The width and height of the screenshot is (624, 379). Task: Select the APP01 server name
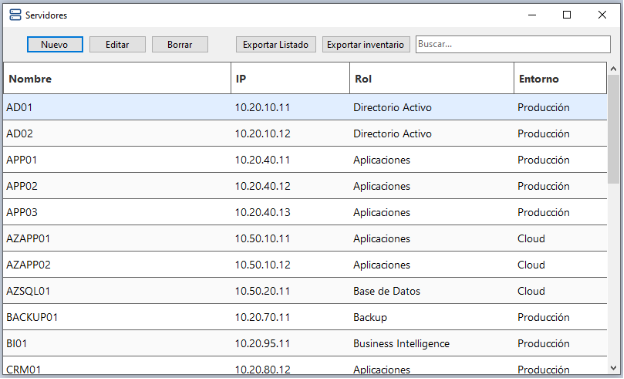22,160
